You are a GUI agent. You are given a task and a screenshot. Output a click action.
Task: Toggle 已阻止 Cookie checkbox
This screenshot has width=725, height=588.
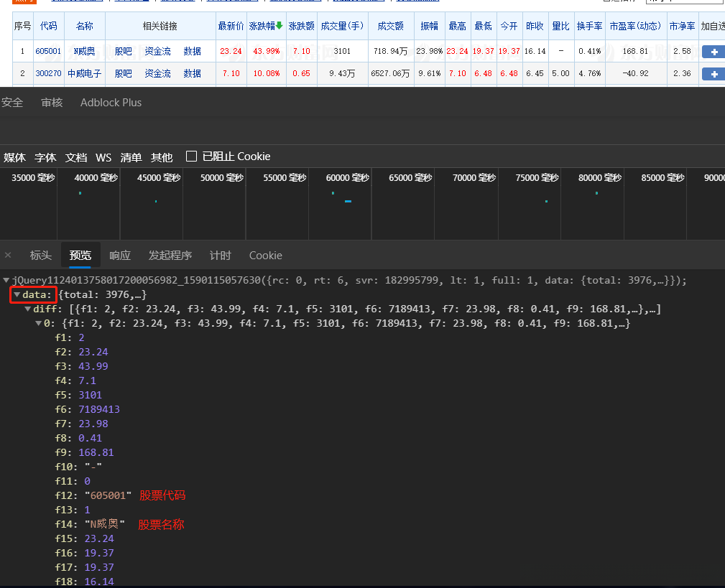coord(191,156)
